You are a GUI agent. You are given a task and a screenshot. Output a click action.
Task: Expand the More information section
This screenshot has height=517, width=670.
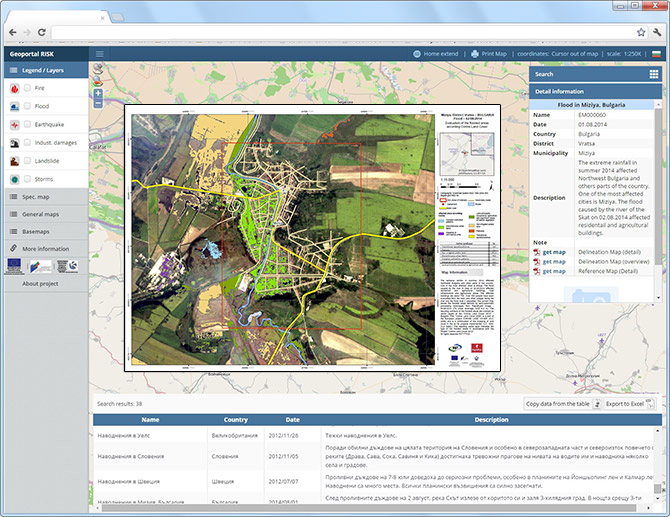tap(46, 249)
